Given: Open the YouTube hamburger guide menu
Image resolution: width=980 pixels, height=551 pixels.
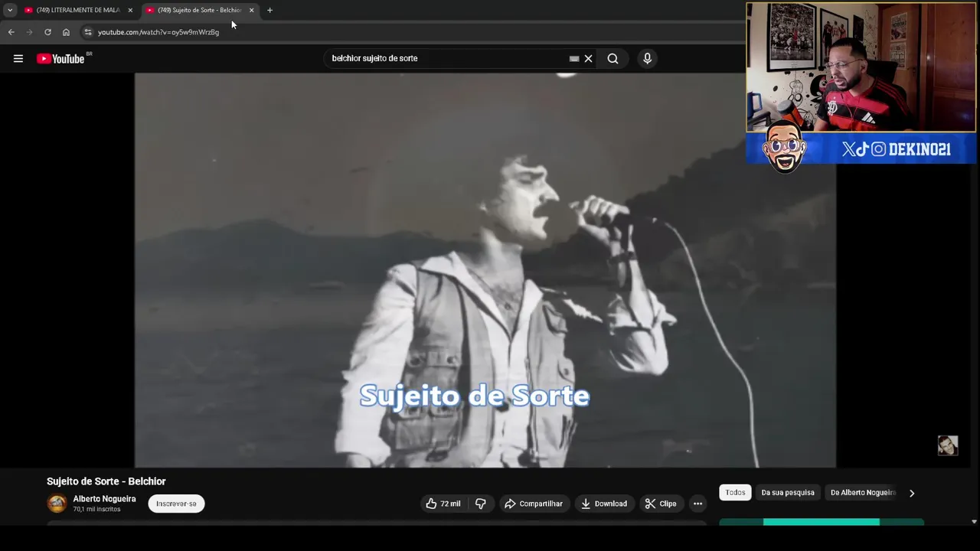Looking at the screenshot, I should 18,58.
